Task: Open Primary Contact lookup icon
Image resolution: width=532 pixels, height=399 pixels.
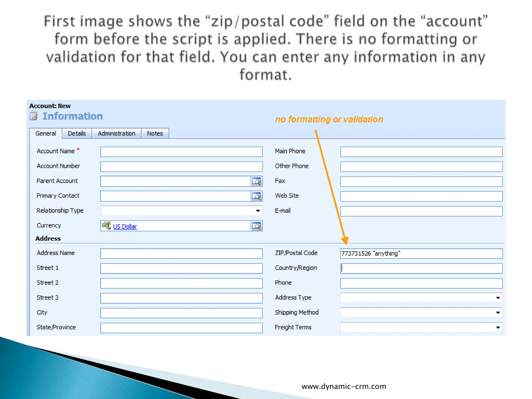Action: pyautogui.click(x=256, y=196)
